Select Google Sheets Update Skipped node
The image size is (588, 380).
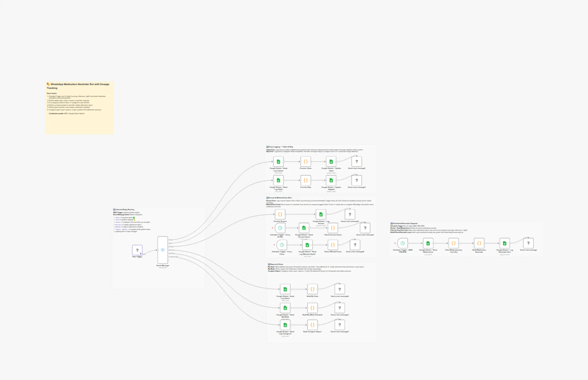tap(331, 180)
